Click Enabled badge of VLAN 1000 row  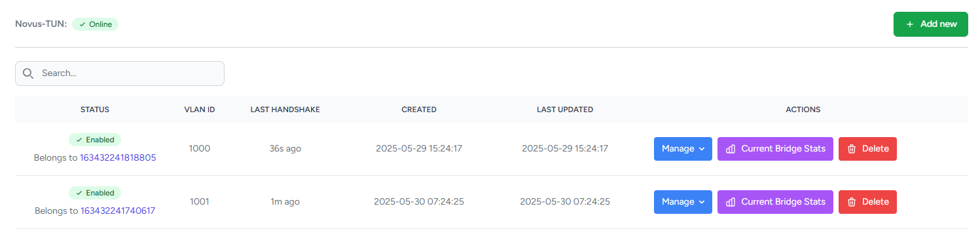[x=95, y=140]
